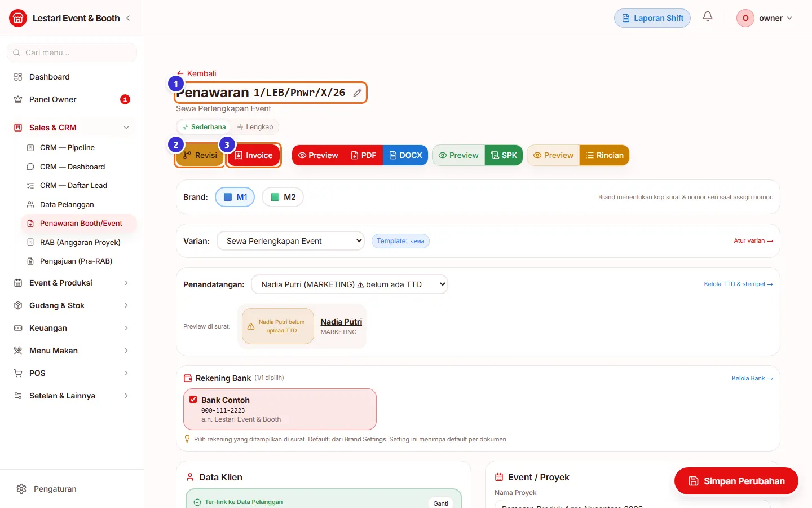Expand Setelan & Lainnya menu
This screenshot has width=812, height=508.
tap(72, 396)
